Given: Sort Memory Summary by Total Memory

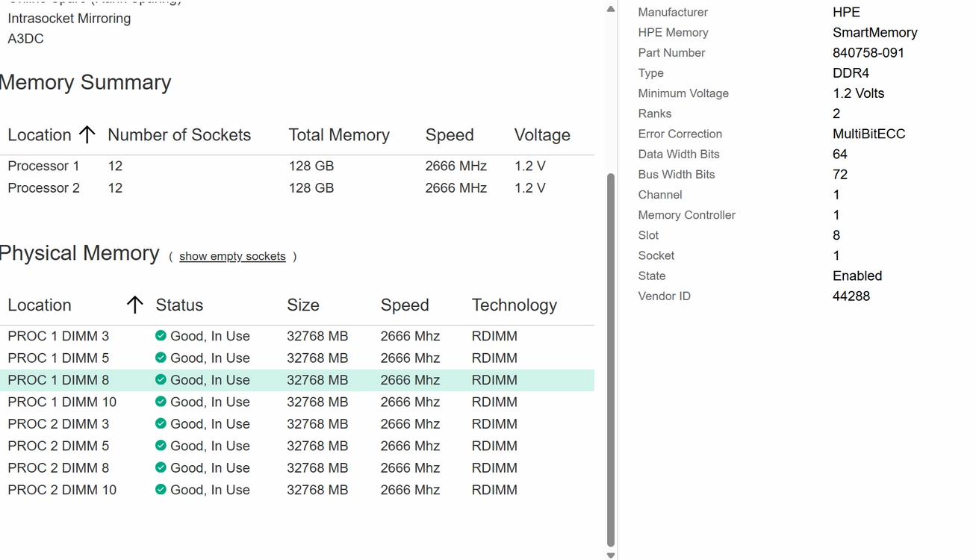Looking at the screenshot, I should pos(339,135).
